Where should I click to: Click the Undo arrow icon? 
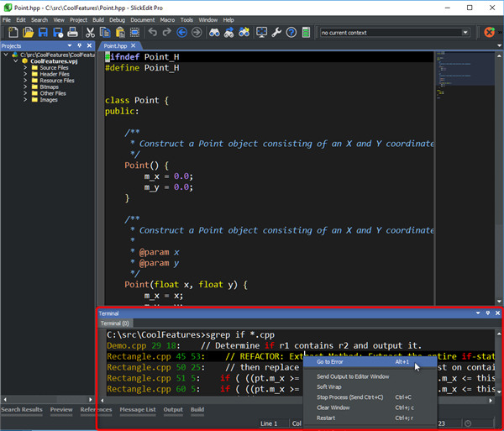[152, 33]
